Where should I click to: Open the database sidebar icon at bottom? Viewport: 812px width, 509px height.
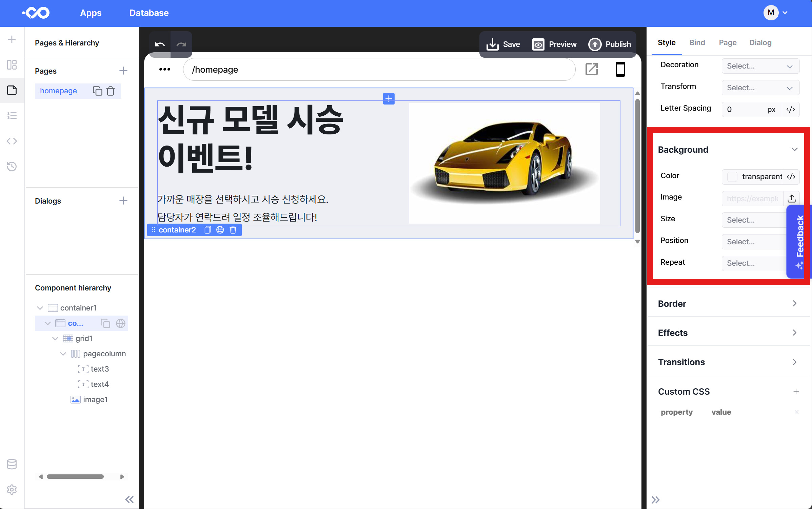pos(12,464)
